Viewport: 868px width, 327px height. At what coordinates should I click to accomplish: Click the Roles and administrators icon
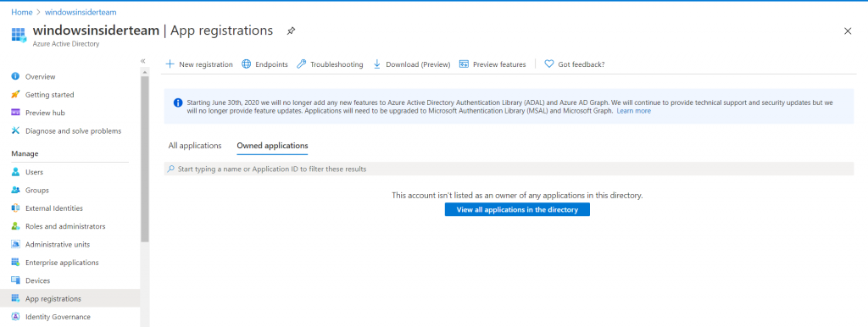pyautogui.click(x=15, y=226)
